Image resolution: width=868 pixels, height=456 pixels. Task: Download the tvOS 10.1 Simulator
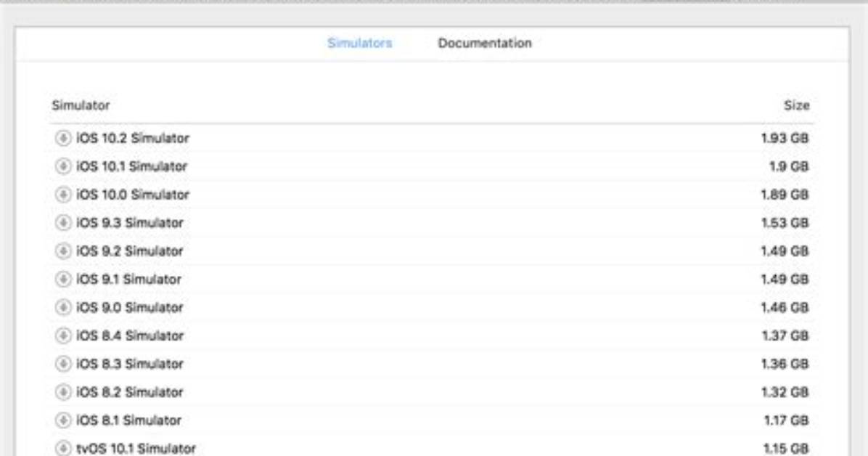point(63,448)
